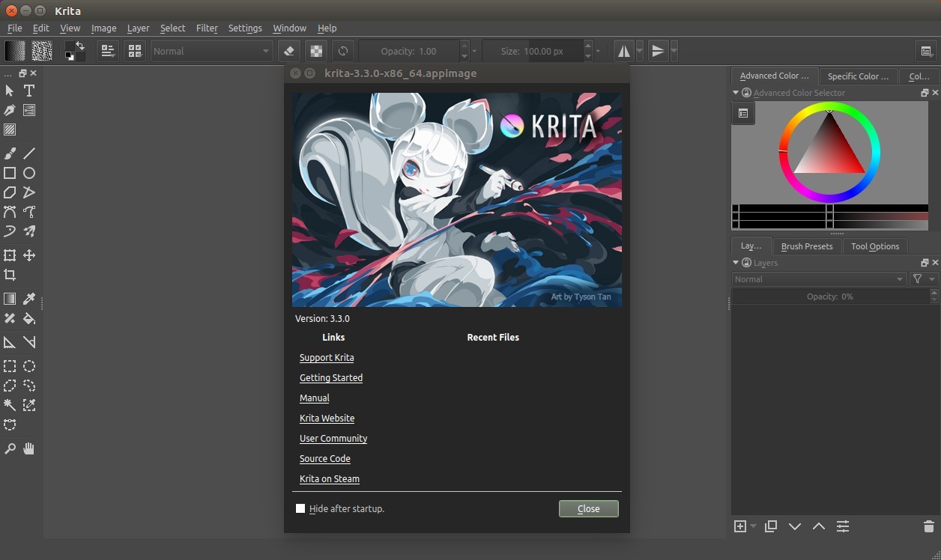Collapse the Advanced Color Selector panel
The height and width of the screenshot is (560, 941).
[x=735, y=92]
